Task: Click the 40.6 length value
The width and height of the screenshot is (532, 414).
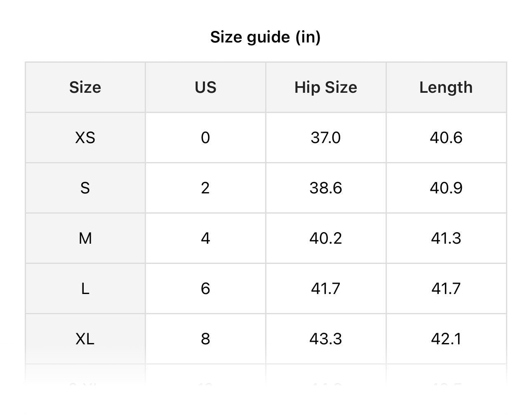Action: coord(446,138)
